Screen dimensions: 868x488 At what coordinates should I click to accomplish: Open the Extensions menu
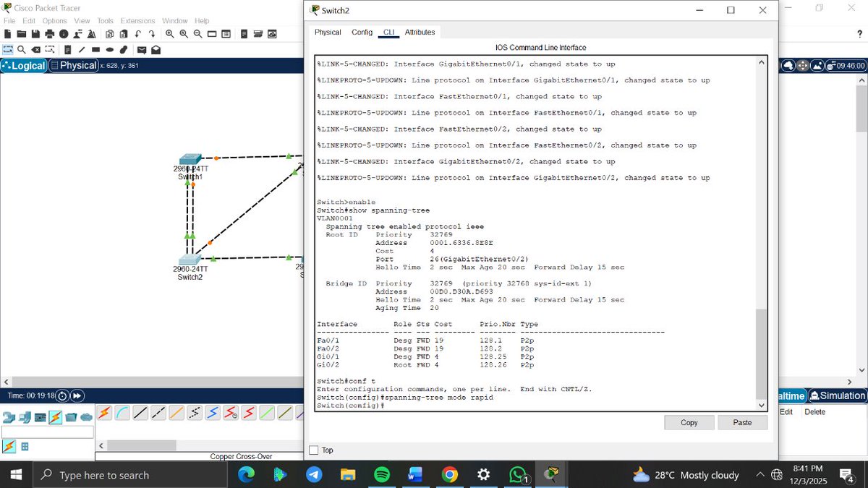137,21
